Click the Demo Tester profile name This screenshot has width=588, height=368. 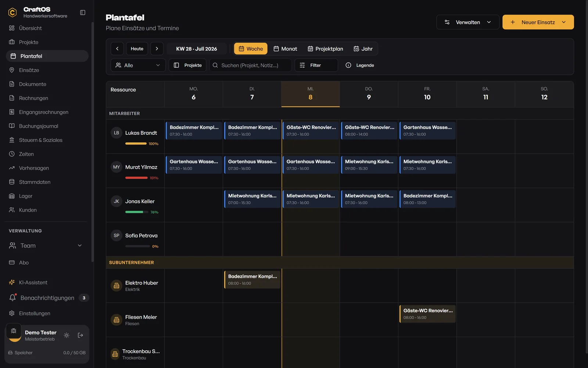40,332
